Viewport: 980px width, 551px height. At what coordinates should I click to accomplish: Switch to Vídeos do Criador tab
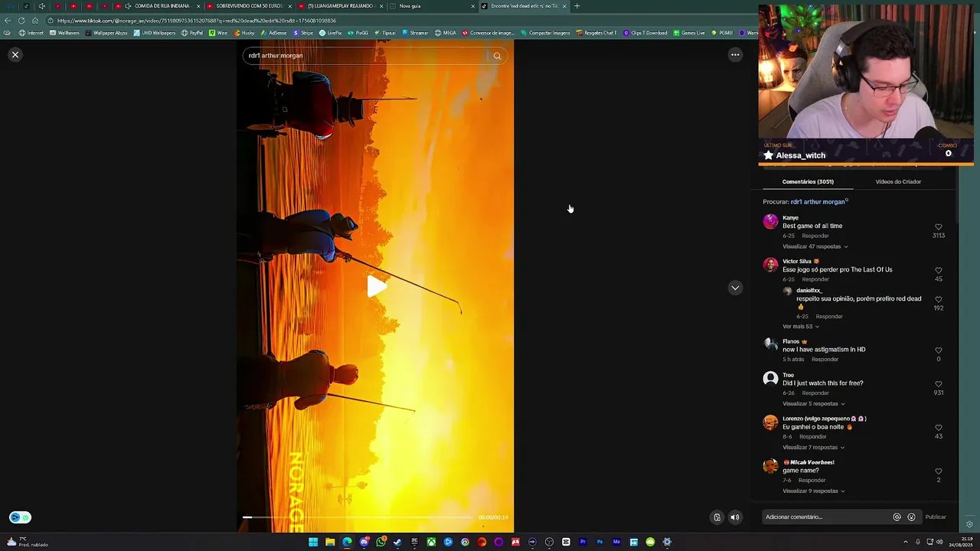(x=898, y=181)
